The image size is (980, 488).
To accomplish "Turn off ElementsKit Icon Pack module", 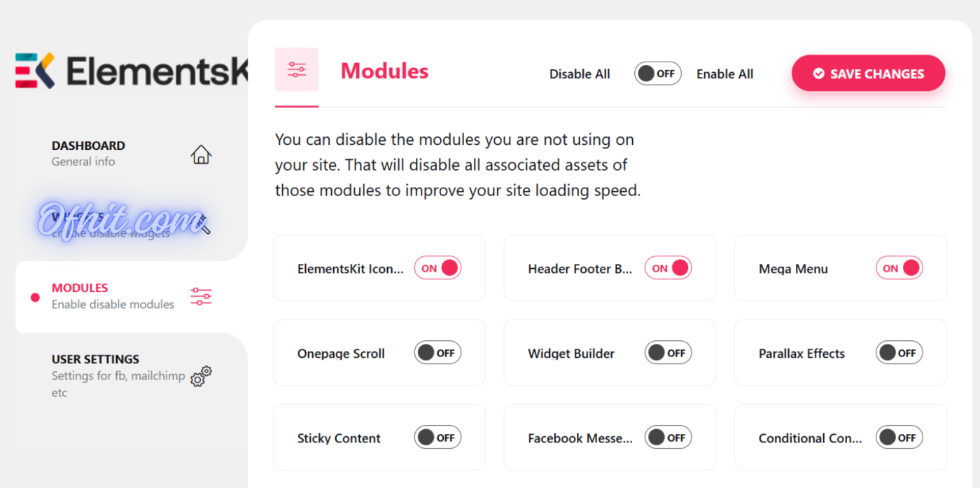I will point(437,268).
